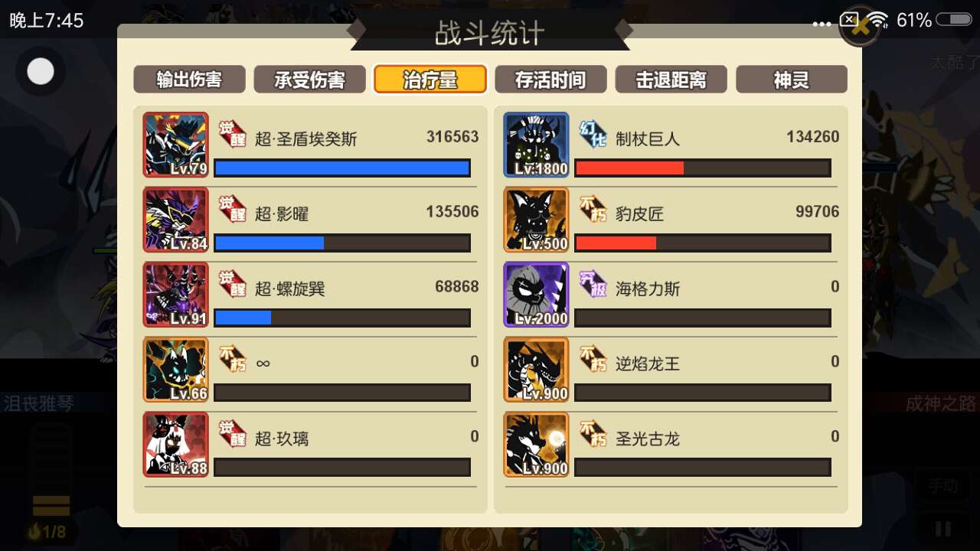
Task: Tap the 超·圣盾埃癸斯 hero portrait
Action: point(175,145)
